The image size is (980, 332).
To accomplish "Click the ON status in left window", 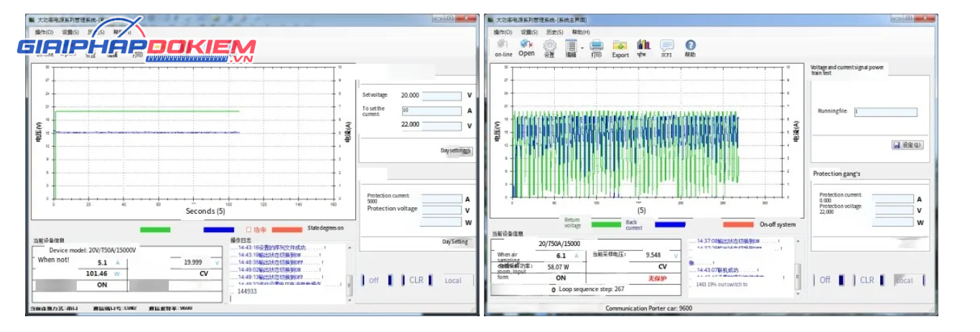I will (x=102, y=285).
